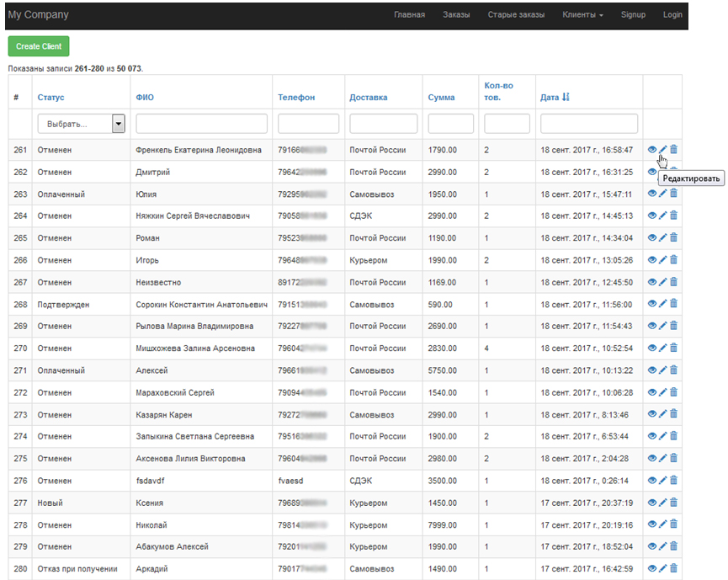Open the edit pencil for row 280
The image size is (728, 580).
[663, 568]
